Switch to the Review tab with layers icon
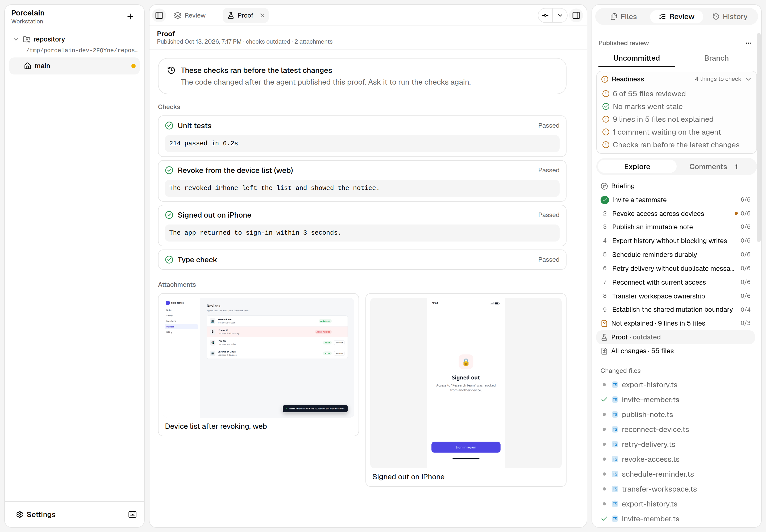 190,15
